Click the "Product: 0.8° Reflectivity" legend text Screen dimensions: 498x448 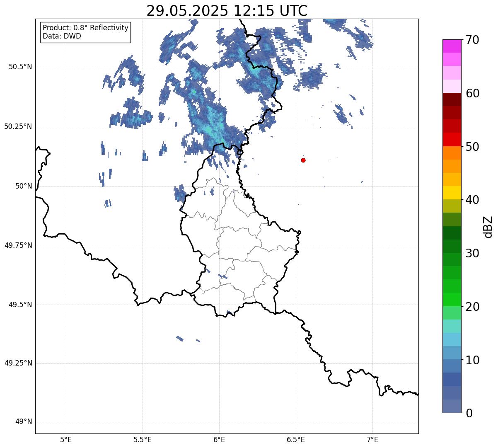click(x=86, y=28)
